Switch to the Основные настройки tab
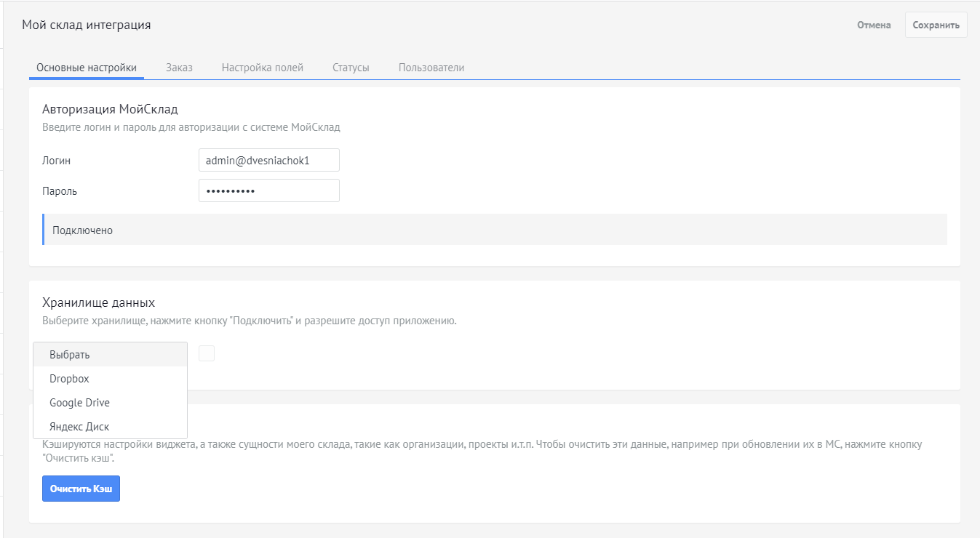Screen dimensions: 980x538 click(x=87, y=68)
